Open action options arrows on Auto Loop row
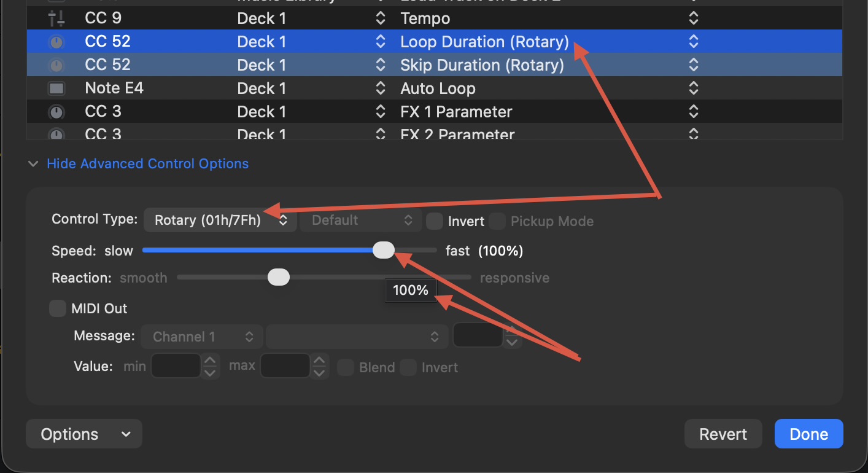868x473 pixels. 693,88
